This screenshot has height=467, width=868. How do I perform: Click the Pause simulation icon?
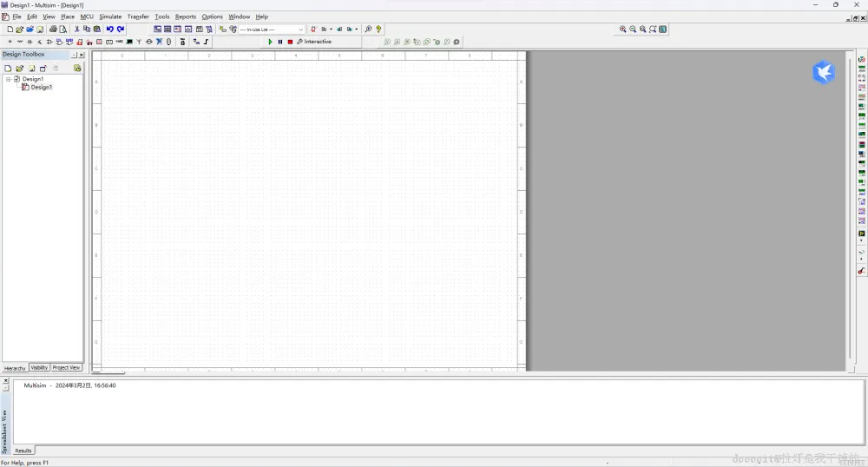click(280, 42)
